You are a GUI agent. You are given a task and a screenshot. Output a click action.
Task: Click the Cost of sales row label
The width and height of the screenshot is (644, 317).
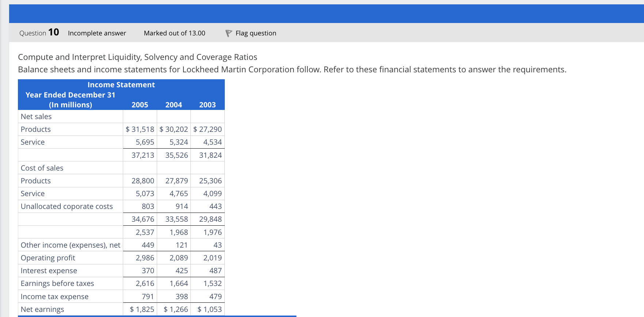coord(42,168)
